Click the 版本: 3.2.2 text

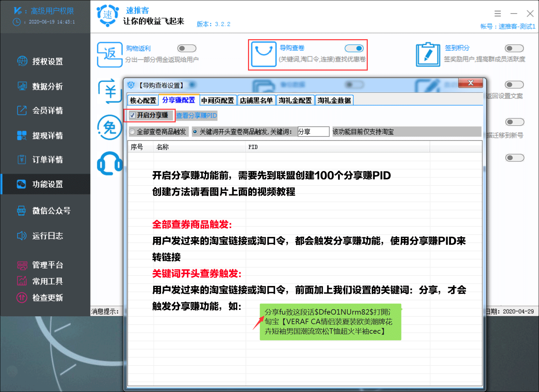coord(214,24)
